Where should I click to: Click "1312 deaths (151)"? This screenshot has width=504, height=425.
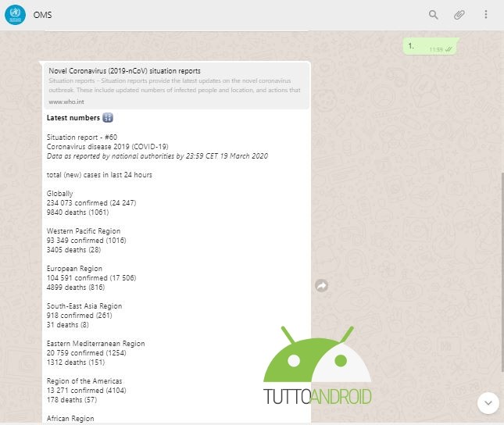(x=76, y=362)
